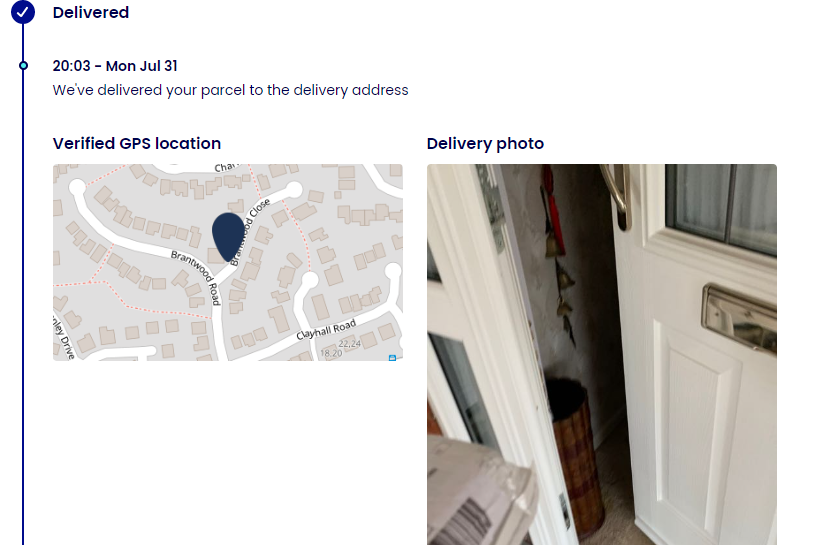Viewport: 840px width, 545px height.
Task: Click the door handle in delivery photo
Action: click(x=616, y=197)
